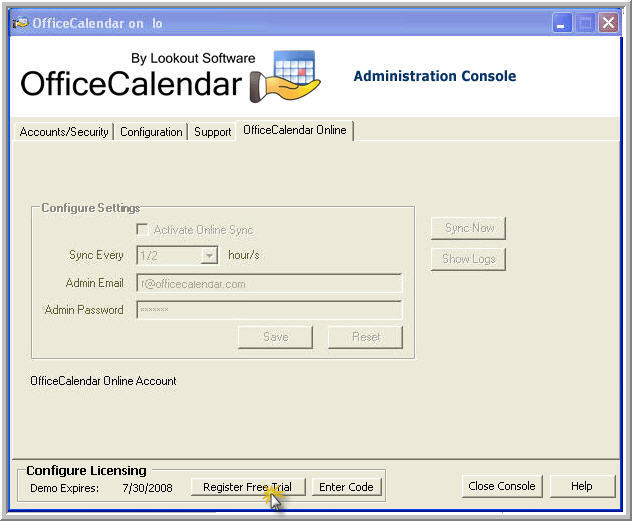Click the Sync Now button
Viewport: 632px width, 521px height.
click(468, 228)
